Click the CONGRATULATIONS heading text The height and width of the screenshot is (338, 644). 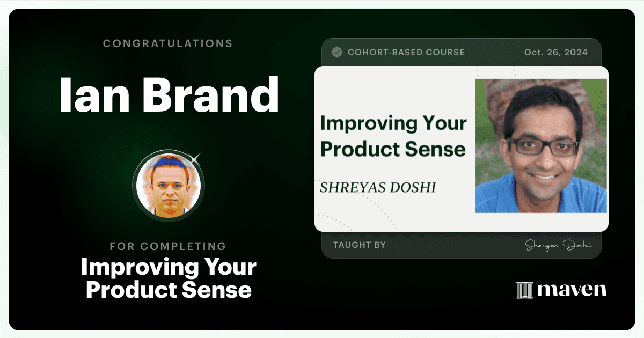pos(168,43)
